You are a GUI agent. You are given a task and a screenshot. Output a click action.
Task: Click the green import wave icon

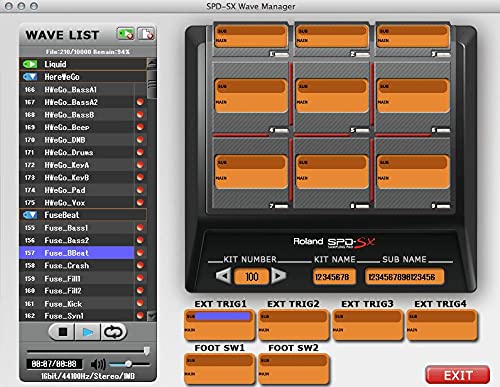[x=126, y=34]
